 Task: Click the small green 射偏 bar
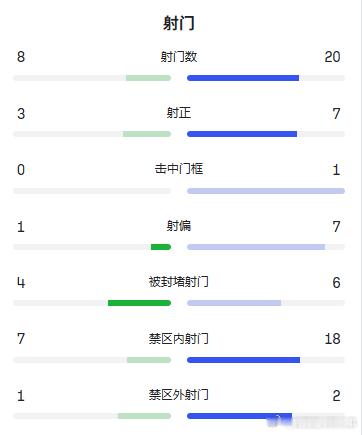(161, 247)
